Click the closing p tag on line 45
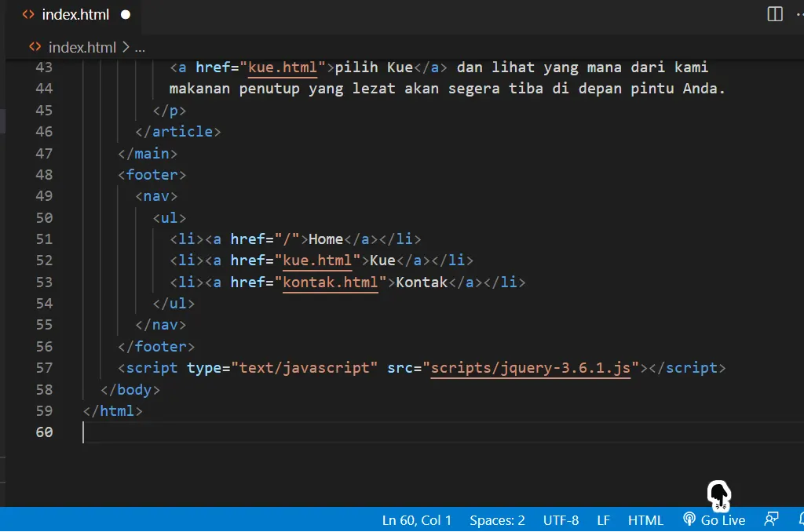 click(x=170, y=110)
